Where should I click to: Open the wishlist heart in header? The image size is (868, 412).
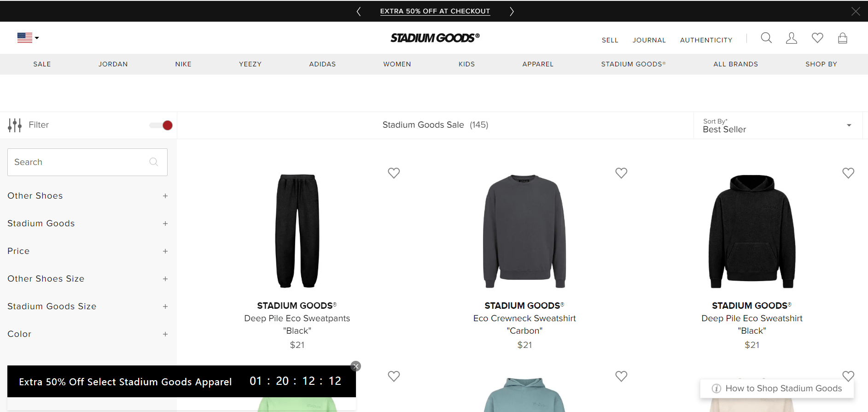tap(817, 38)
